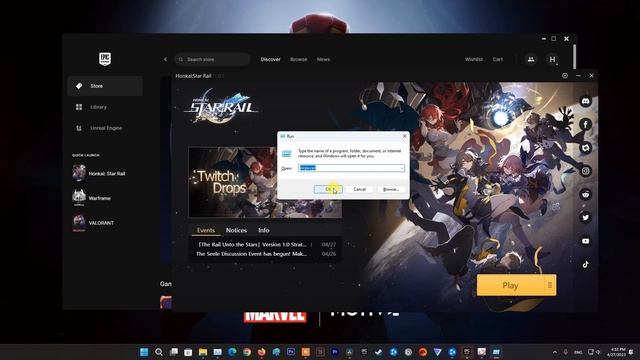Open the Twitter link icon
The image size is (640, 360).
point(586,218)
